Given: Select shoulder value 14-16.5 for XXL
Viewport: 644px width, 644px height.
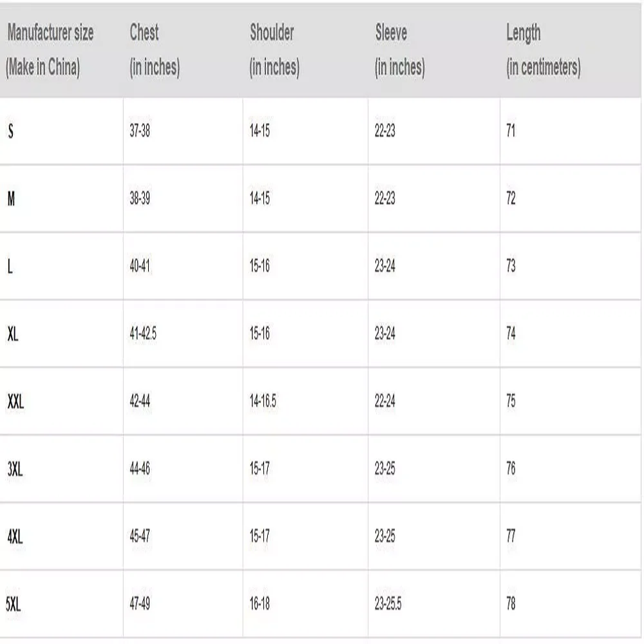Looking at the screenshot, I should pos(263,401).
